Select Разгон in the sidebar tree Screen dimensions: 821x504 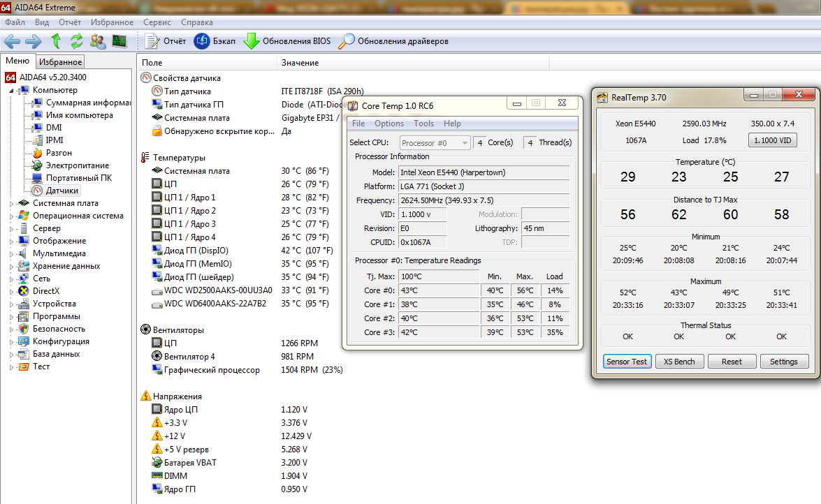coord(59,153)
